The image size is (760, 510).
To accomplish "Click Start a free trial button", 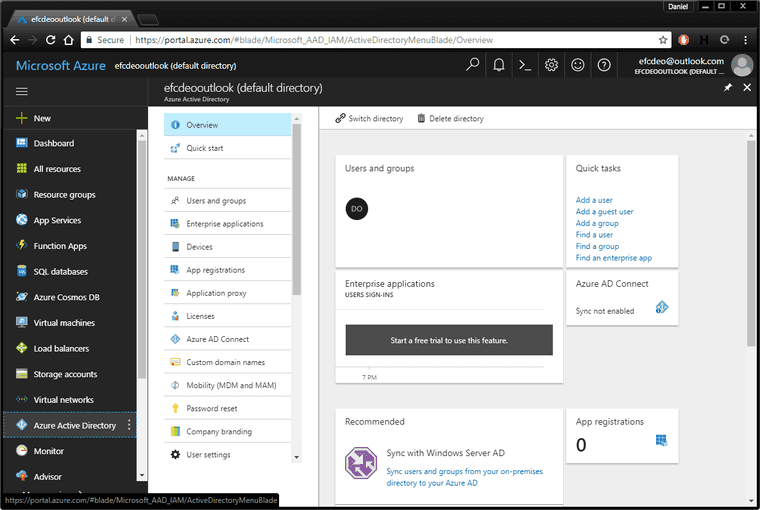I will [x=449, y=340].
